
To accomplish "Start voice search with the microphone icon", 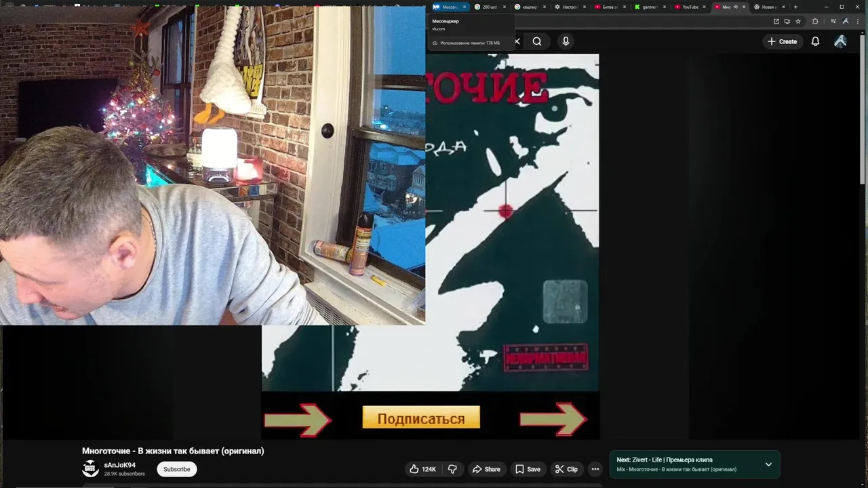I will point(566,41).
